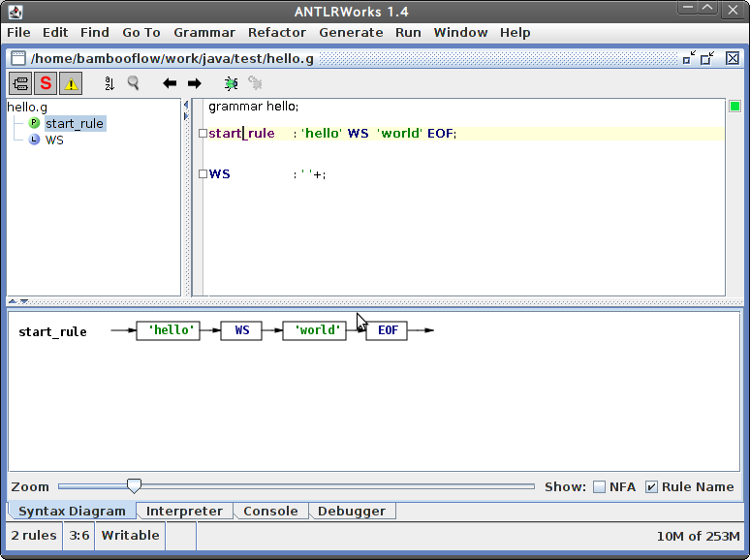Click the blue L lexer rule icon

point(34,140)
